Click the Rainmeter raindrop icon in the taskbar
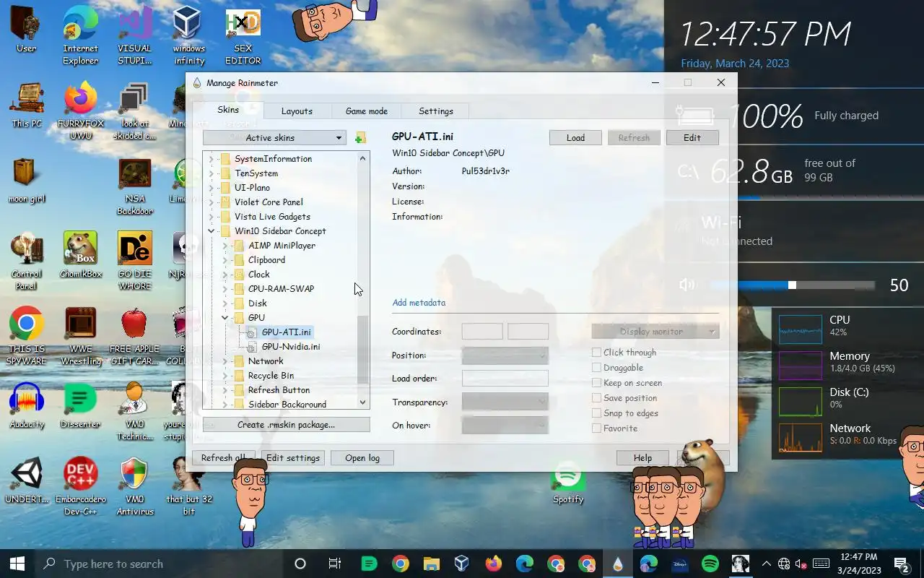Image resolution: width=924 pixels, height=578 pixels. tap(618, 564)
